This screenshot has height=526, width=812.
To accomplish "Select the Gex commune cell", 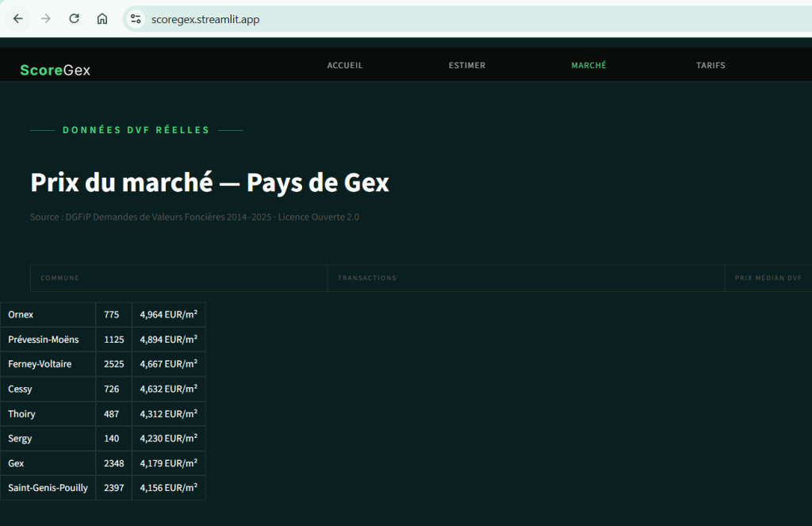I will [x=48, y=463].
